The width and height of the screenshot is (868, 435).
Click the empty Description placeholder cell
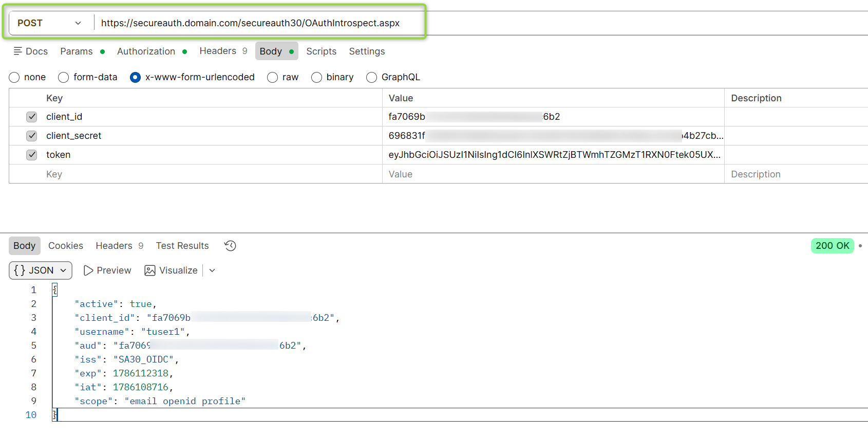(796, 174)
